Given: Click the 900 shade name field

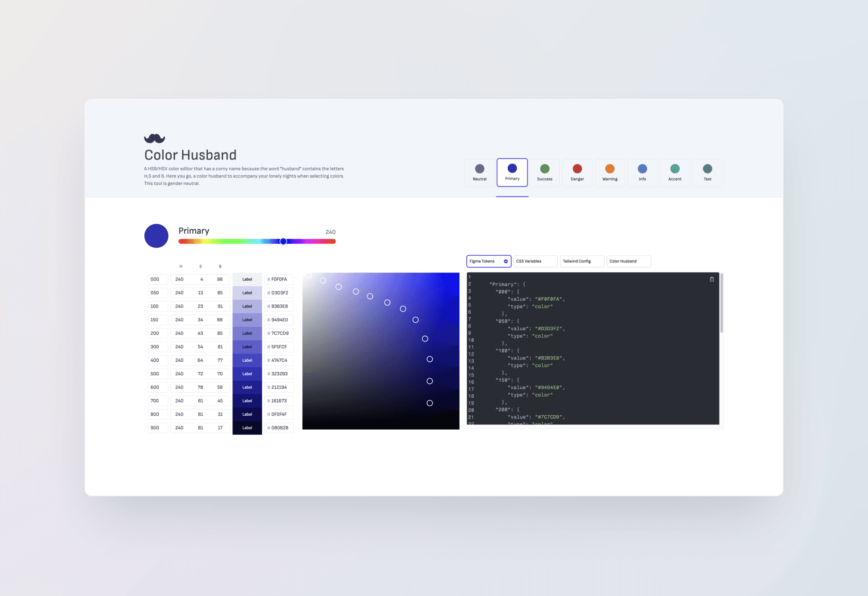Looking at the screenshot, I should 158,427.
